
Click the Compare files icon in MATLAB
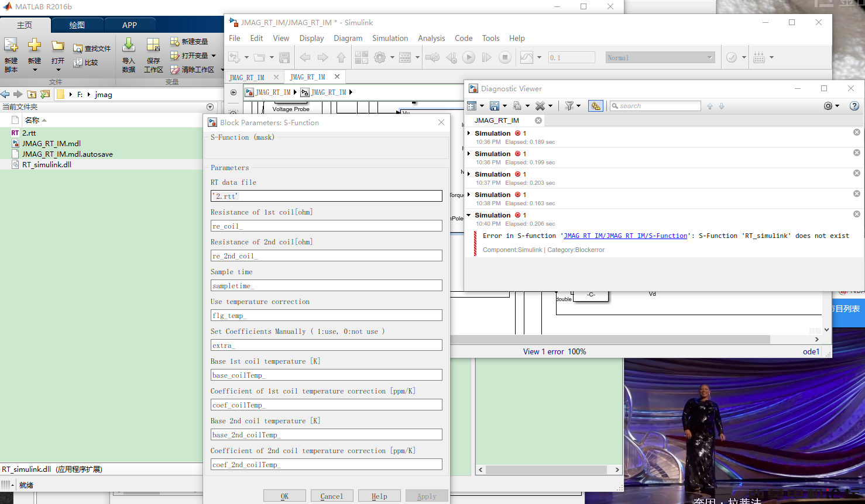[78, 63]
